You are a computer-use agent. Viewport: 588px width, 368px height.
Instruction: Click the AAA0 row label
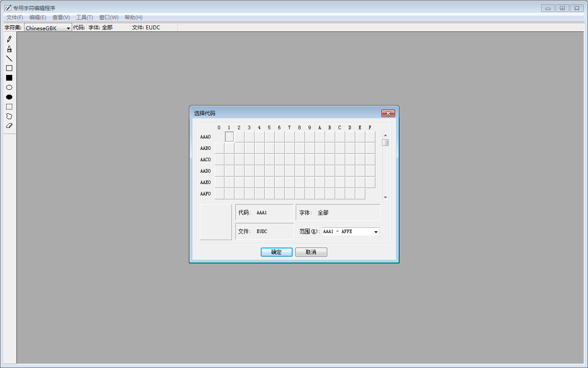tap(206, 137)
